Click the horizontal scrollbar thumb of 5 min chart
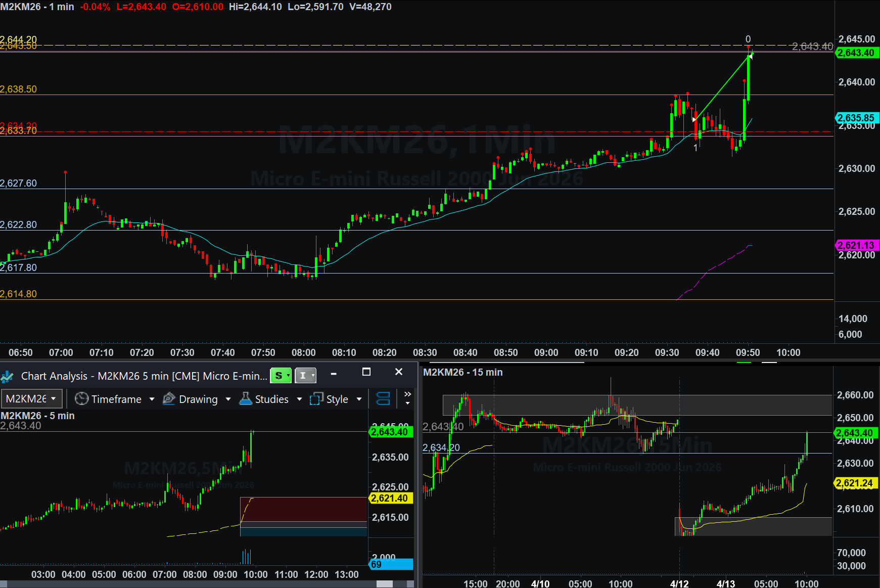Screen dimensions: 880x588 (x=385, y=584)
